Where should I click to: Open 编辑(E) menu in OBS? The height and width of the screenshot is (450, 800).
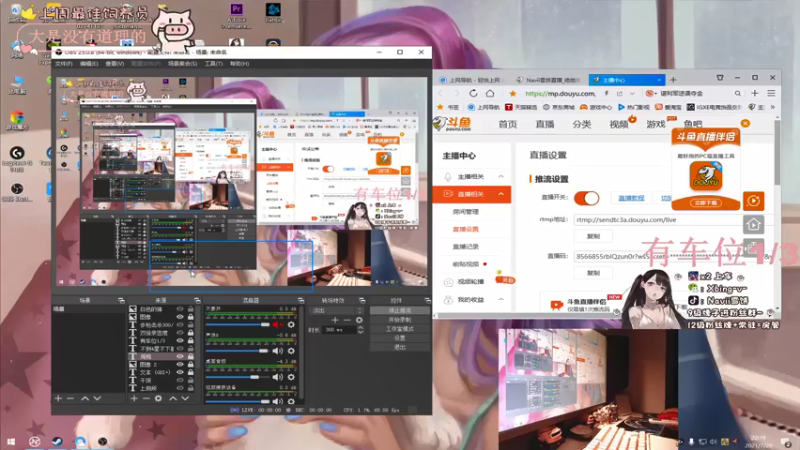point(89,64)
